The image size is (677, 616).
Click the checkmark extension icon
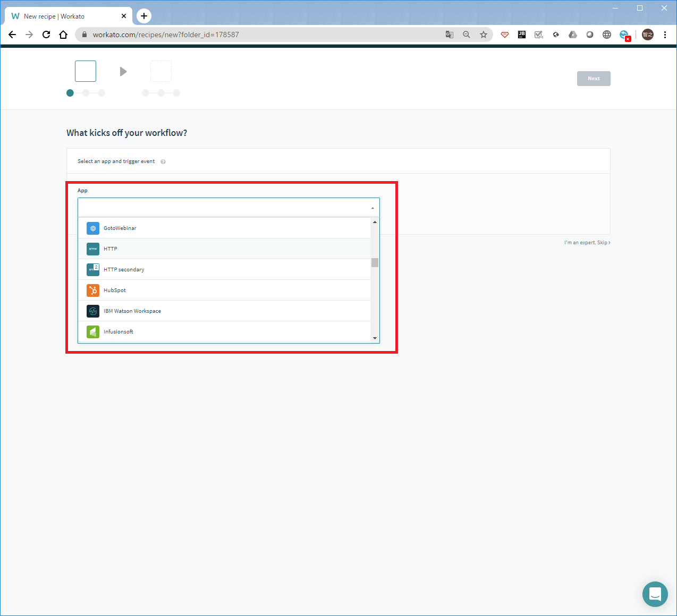[539, 35]
